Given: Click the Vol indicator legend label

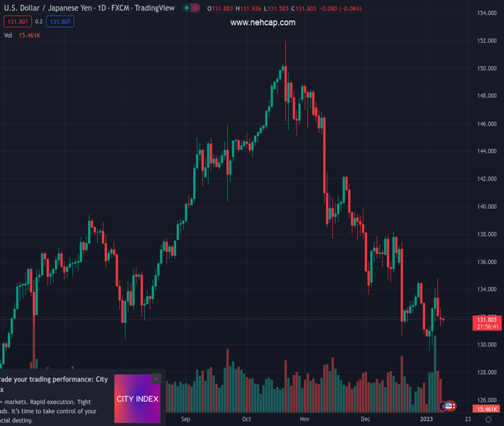Looking at the screenshot, I should click(8, 35).
